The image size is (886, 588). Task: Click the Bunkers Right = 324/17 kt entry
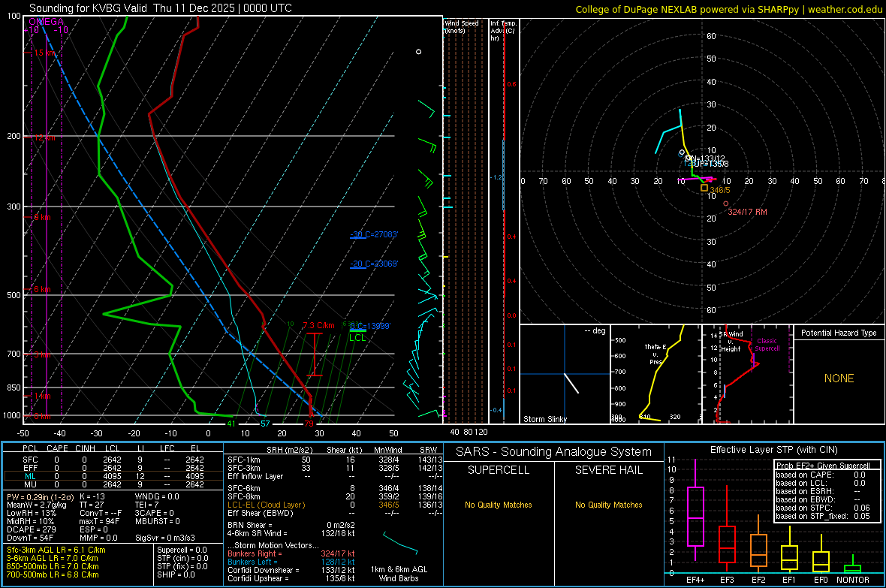[x=291, y=553]
